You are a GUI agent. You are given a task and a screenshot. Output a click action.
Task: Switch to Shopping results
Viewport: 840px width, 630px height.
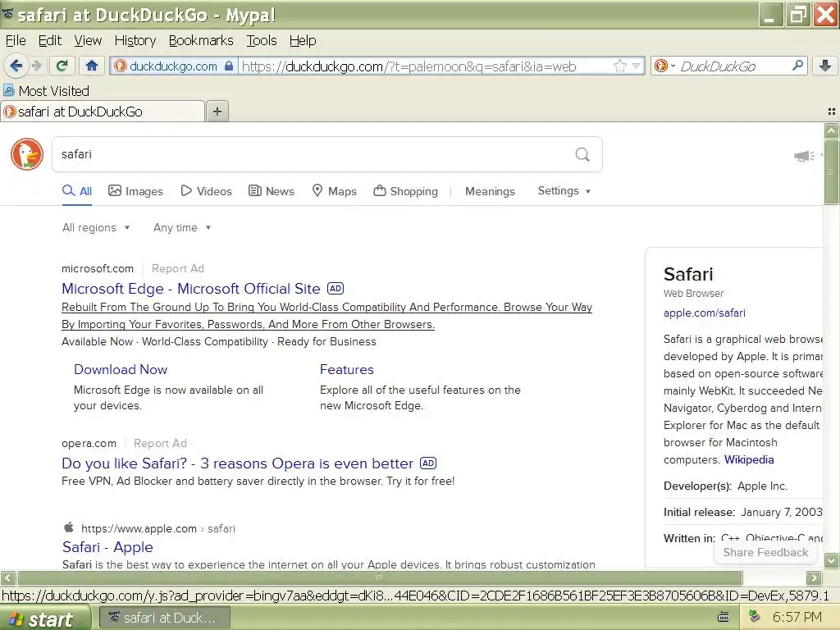point(405,191)
